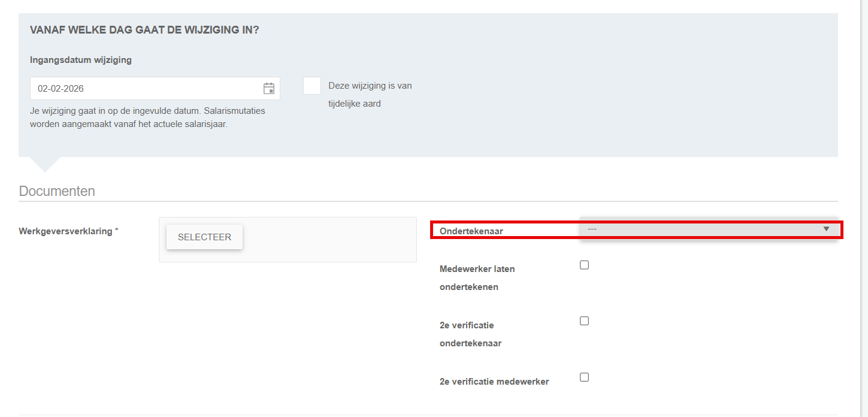
Task: Click the Ondertekenaar field label
Action: (x=471, y=231)
